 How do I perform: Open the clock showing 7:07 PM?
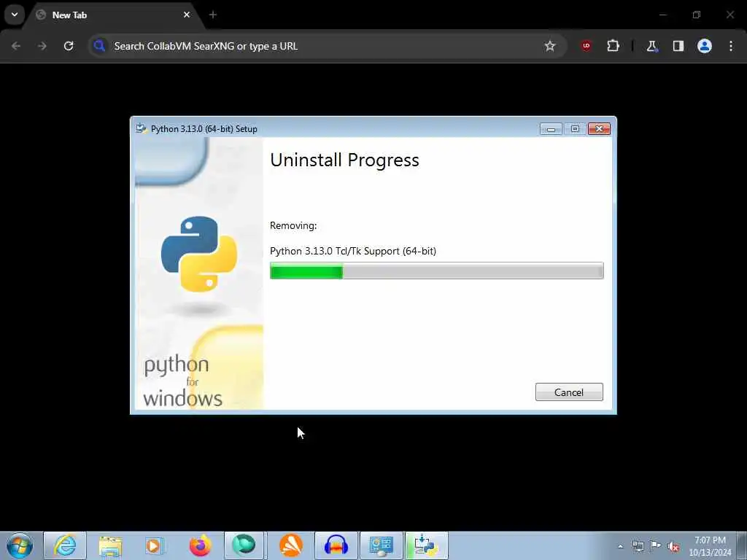(710, 546)
